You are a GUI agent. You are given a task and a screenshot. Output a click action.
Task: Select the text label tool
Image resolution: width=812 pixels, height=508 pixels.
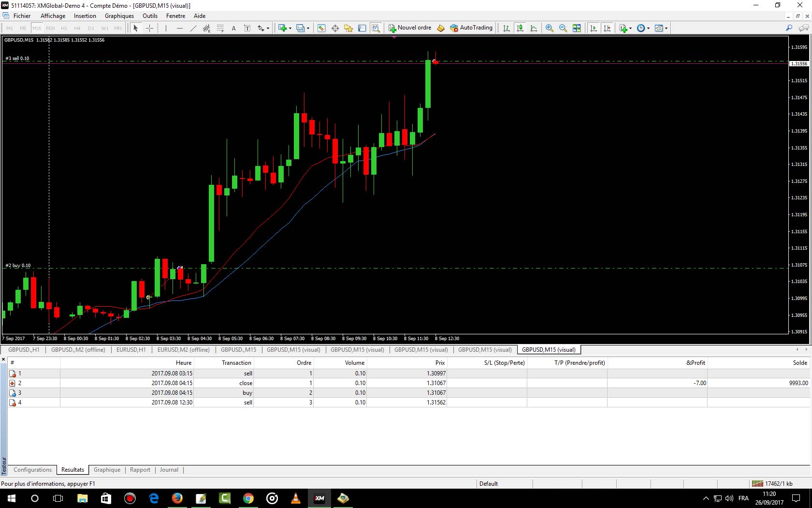click(x=233, y=28)
